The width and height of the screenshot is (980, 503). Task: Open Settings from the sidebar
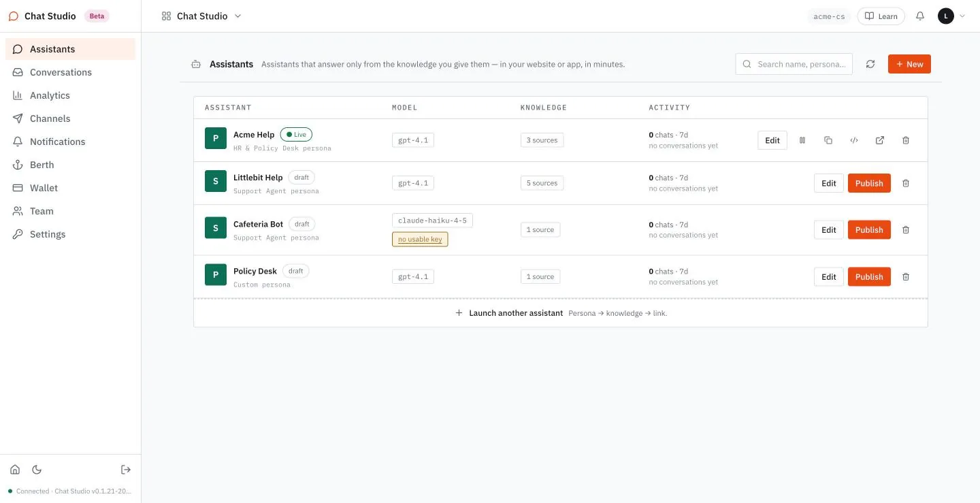tap(71, 234)
